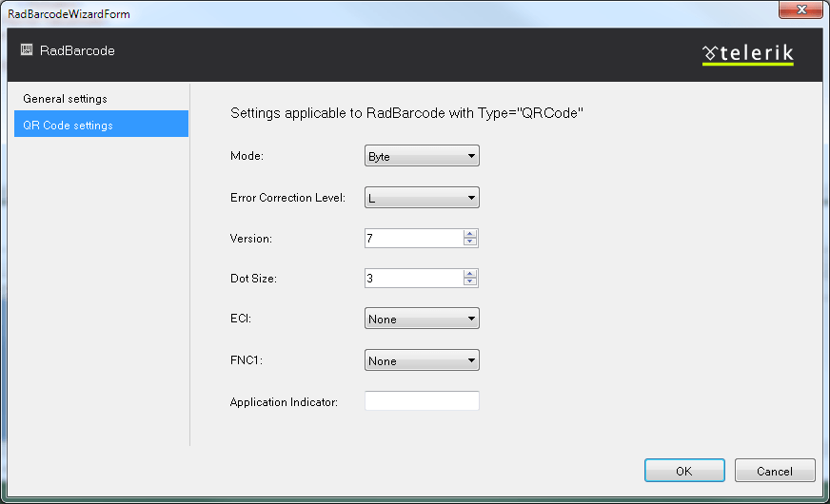Open General settings tab

[65, 99]
